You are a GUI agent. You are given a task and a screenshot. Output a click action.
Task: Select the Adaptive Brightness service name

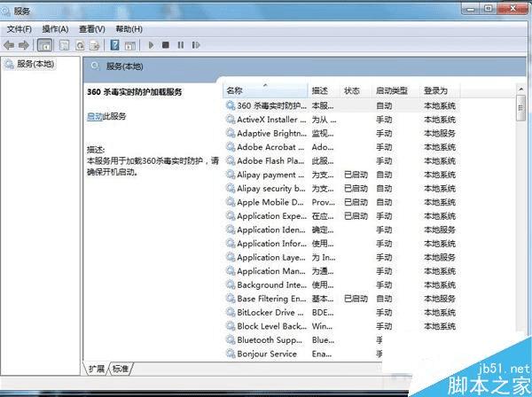[x=272, y=133]
